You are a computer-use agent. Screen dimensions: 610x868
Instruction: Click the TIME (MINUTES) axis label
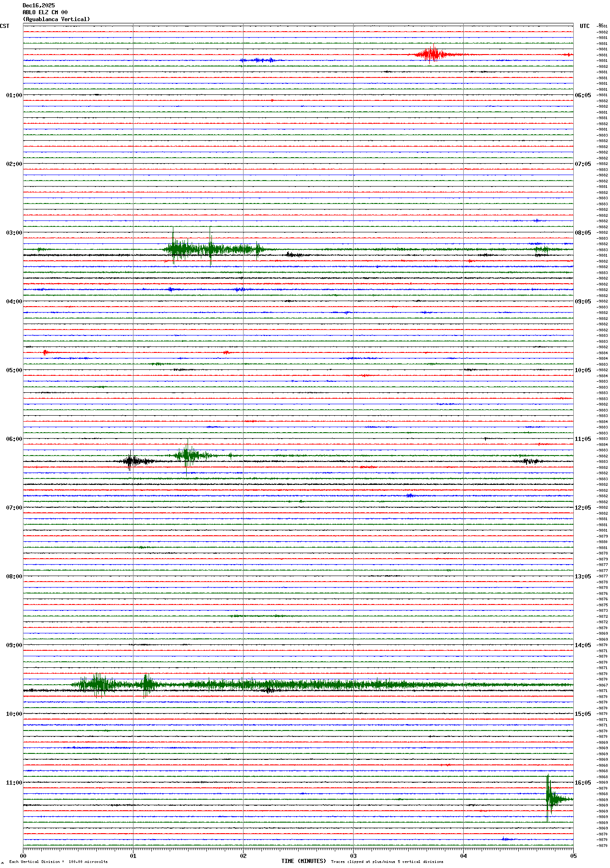(x=303, y=861)
